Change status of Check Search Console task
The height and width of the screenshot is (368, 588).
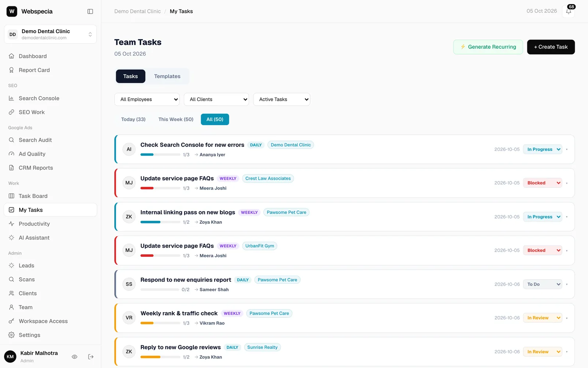(x=542, y=149)
